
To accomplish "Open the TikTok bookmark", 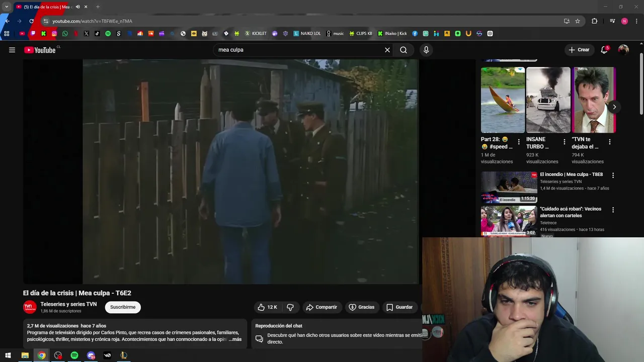I will [x=97, y=34].
